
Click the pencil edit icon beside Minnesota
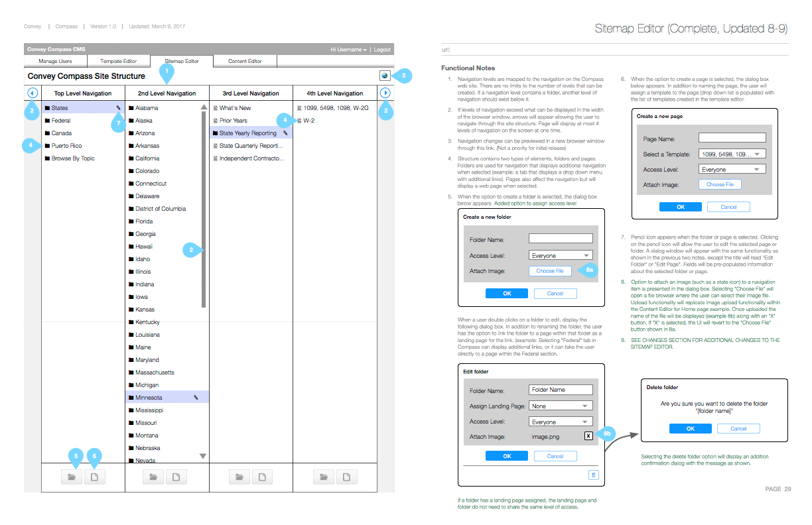coord(196,398)
